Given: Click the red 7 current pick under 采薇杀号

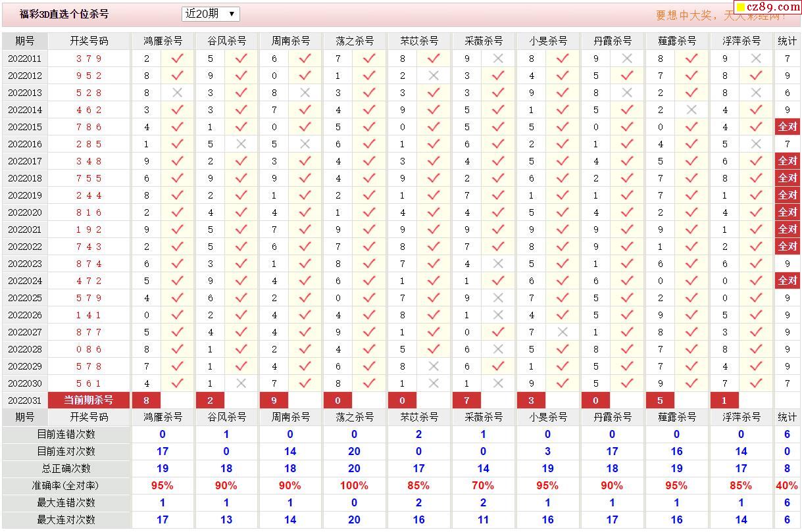Looking at the screenshot, I should [x=466, y=400].
